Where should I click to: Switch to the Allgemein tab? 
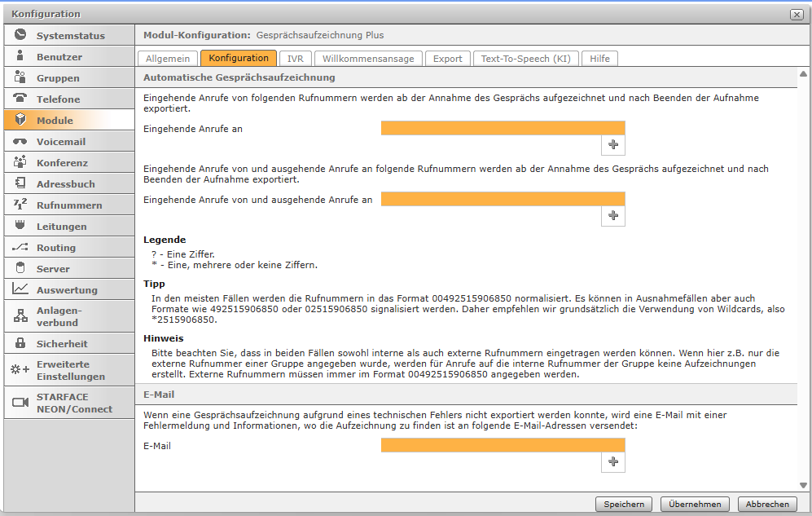point(169,59)
